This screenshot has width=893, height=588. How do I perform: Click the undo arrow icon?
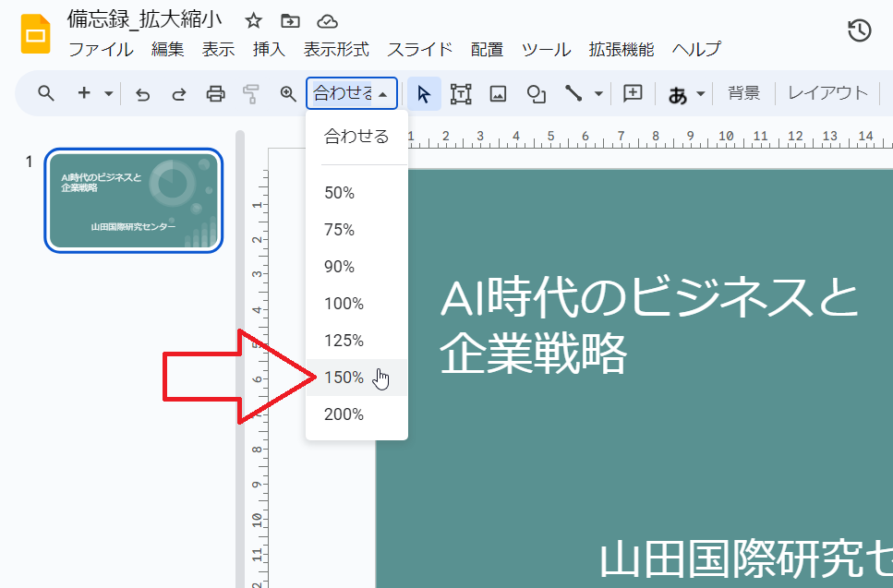click(x=142, y=94)
